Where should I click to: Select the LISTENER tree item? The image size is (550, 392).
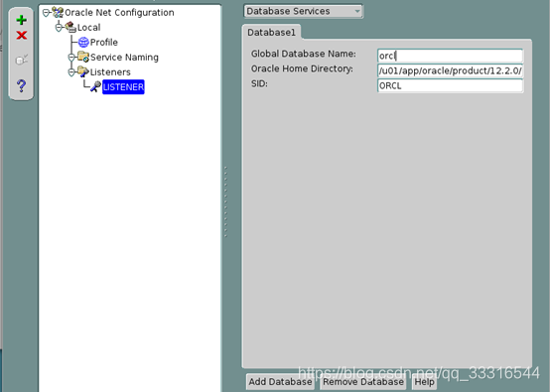pyautogui.click(x=123, y=87)
